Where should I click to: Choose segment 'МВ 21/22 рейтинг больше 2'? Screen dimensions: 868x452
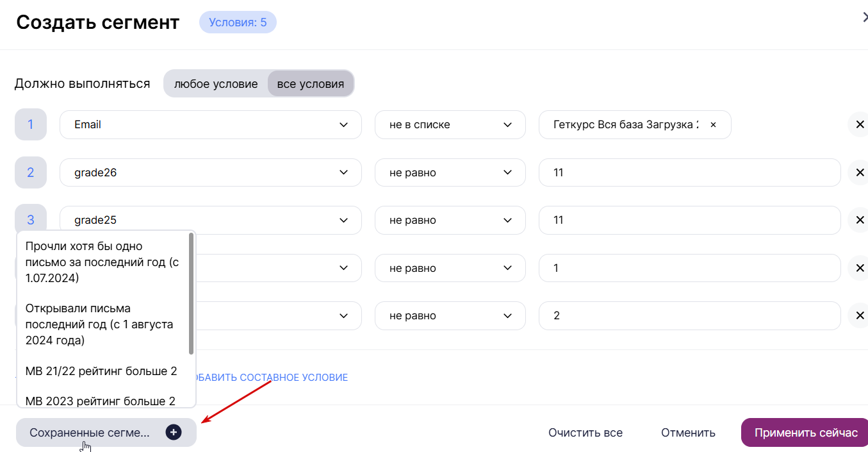[x=101, y=371]
